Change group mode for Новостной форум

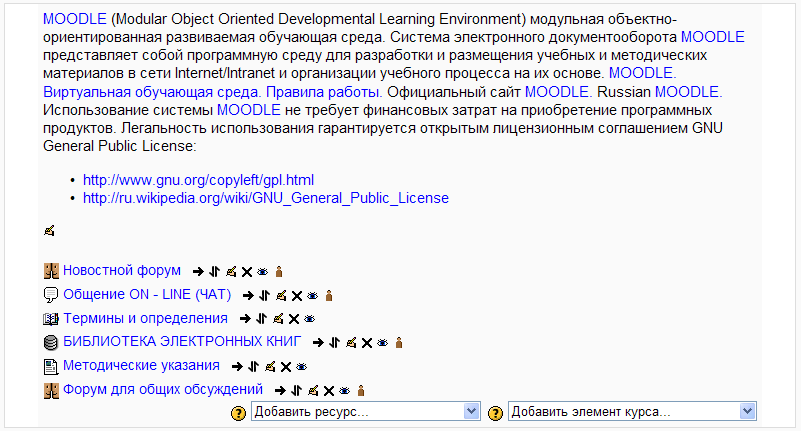pyautogui.click(x=279, y=272)
